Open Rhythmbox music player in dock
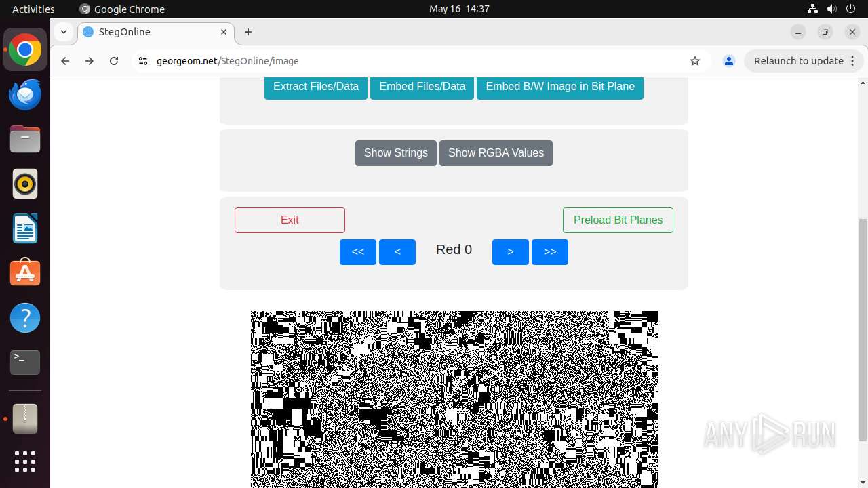The width and height of the screenshot is (868, 488). [x=25, y=184]
